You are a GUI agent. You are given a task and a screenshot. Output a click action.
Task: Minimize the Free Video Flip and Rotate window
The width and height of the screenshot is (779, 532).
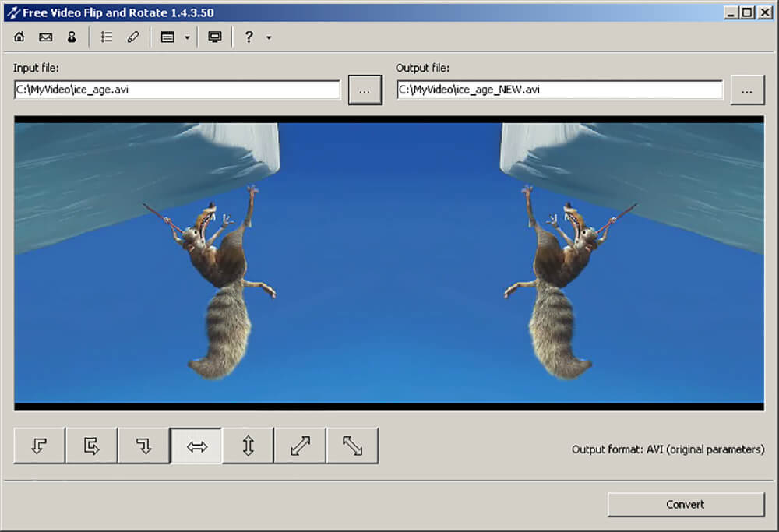click(x=731, y=12)
